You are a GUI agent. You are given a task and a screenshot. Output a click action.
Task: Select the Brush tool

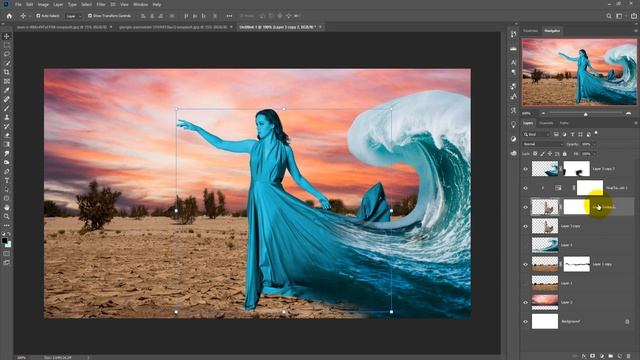tap(7, 109)
